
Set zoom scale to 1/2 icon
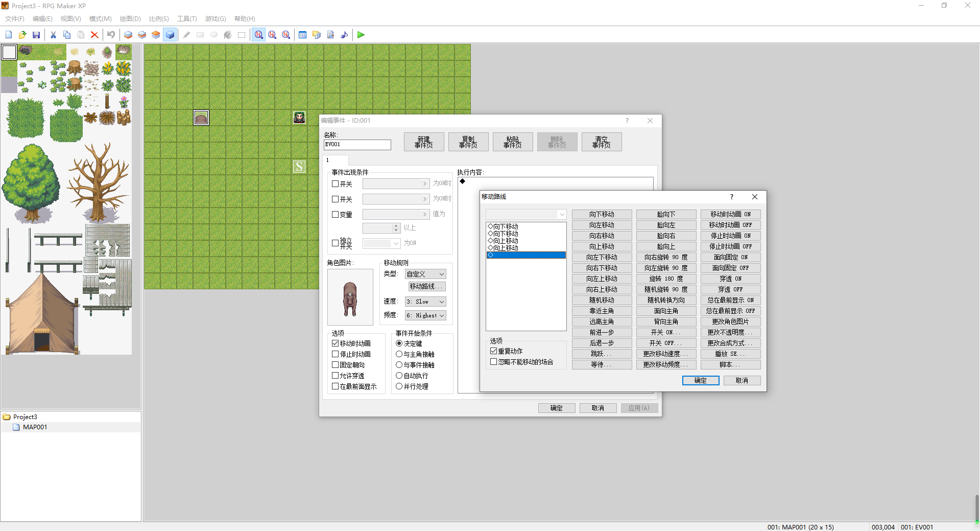coord(272,35)
